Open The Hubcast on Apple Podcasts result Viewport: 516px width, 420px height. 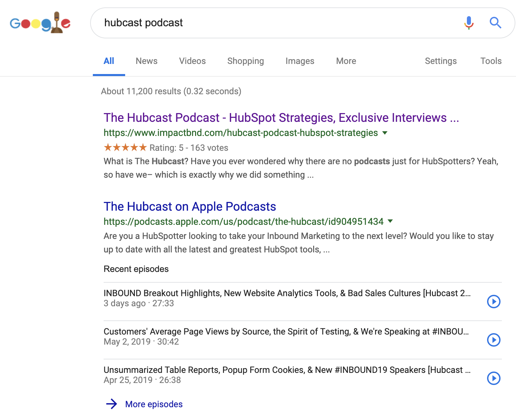point(190,207)
